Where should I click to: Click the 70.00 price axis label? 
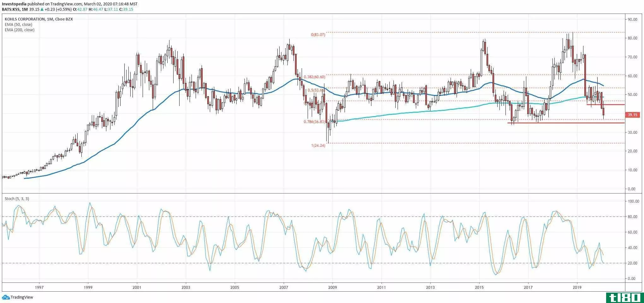click(632, 57)
